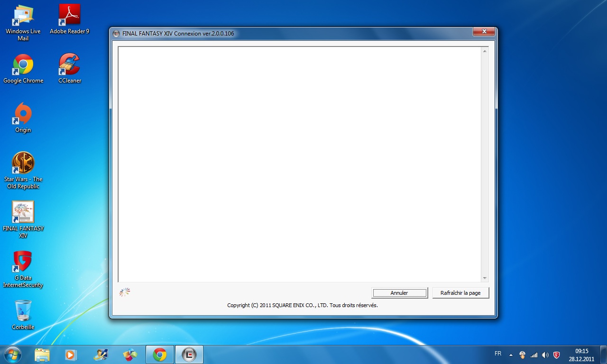
Task: Select the Corbeille recycle bin icon
Action: [23, 315]
